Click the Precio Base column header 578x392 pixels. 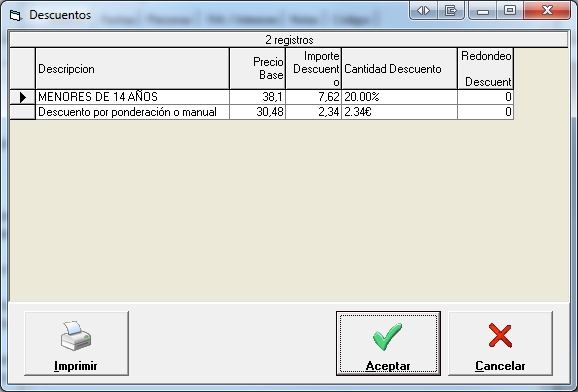(x=257, y=69)
